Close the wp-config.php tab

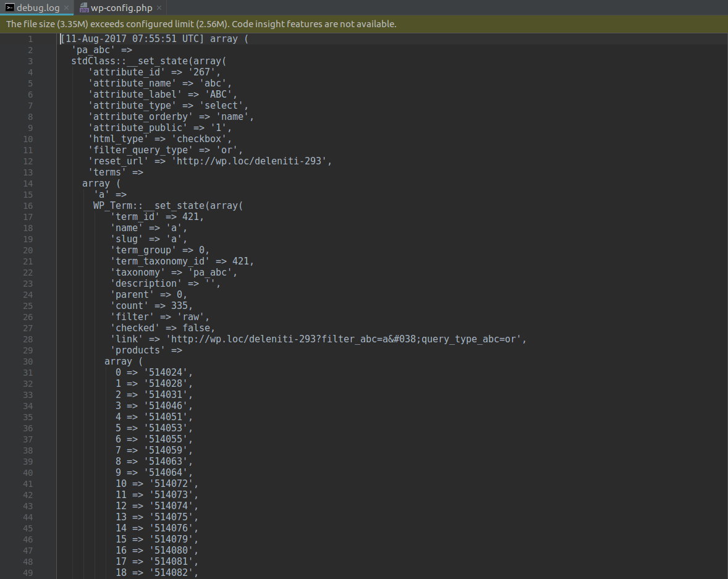coord(159,8)
